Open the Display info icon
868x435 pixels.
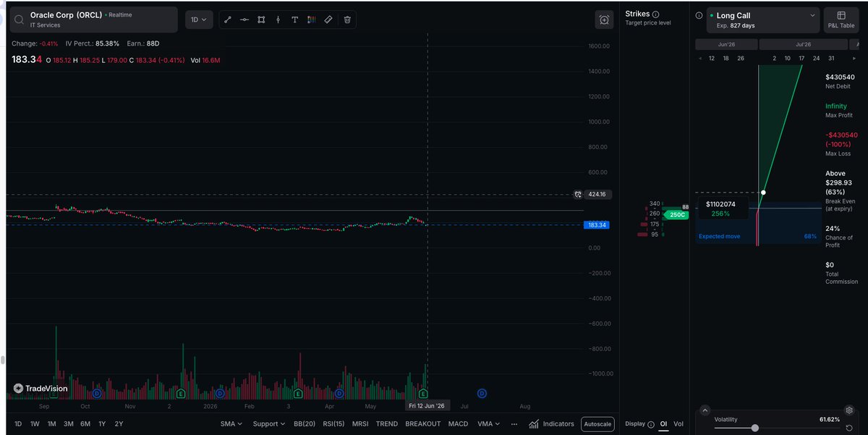[651, 424]
